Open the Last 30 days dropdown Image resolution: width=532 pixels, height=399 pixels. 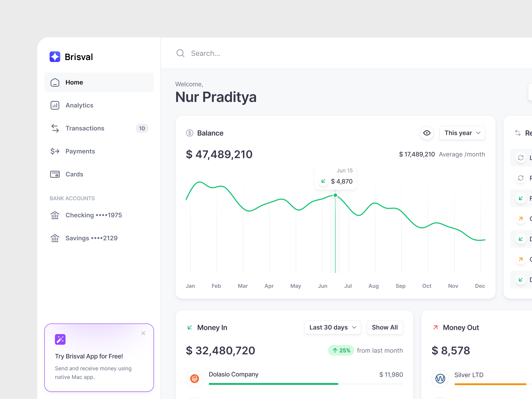(x=333, y=327)
